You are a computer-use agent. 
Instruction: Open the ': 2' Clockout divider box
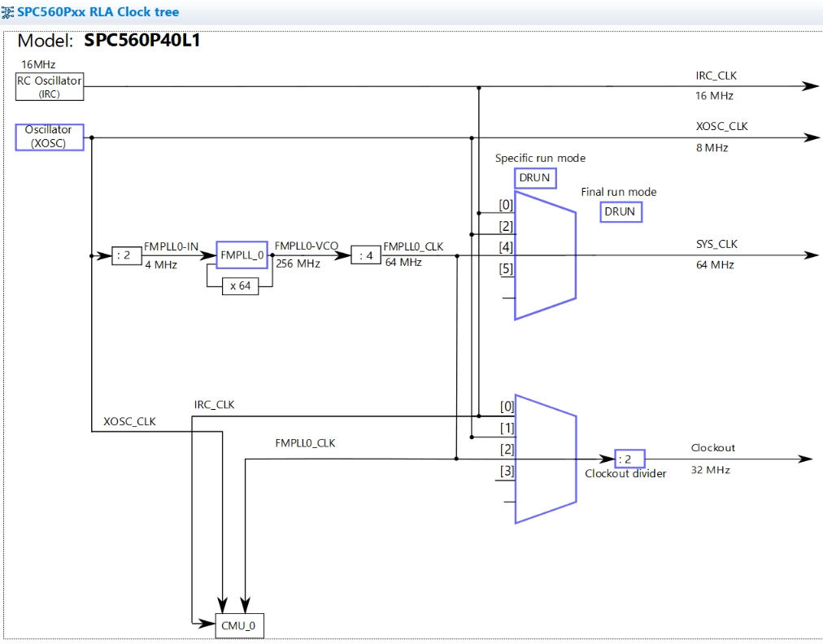tap(629, 459)
